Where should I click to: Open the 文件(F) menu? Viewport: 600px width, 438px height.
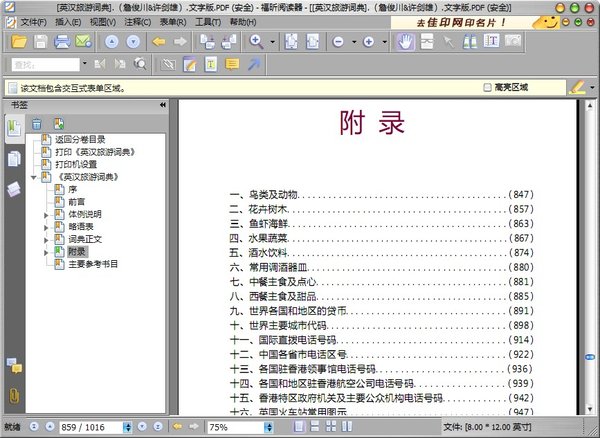point(33,22)
